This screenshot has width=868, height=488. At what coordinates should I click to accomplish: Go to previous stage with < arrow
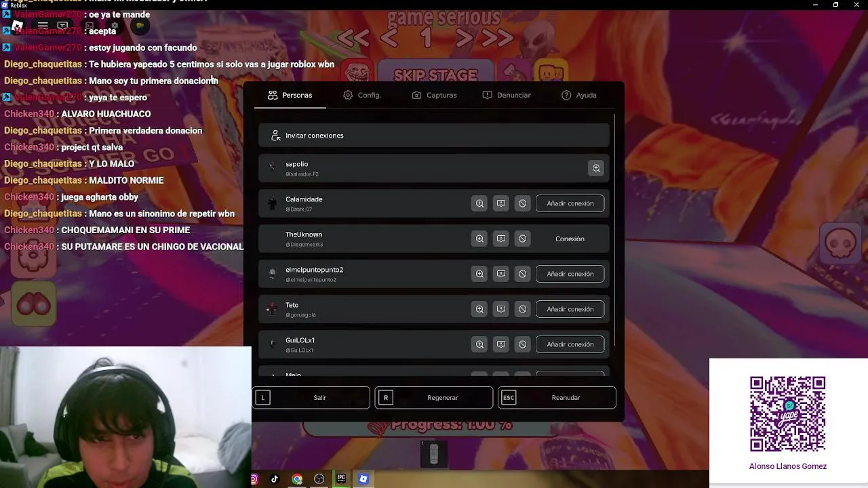pos(389,39)
